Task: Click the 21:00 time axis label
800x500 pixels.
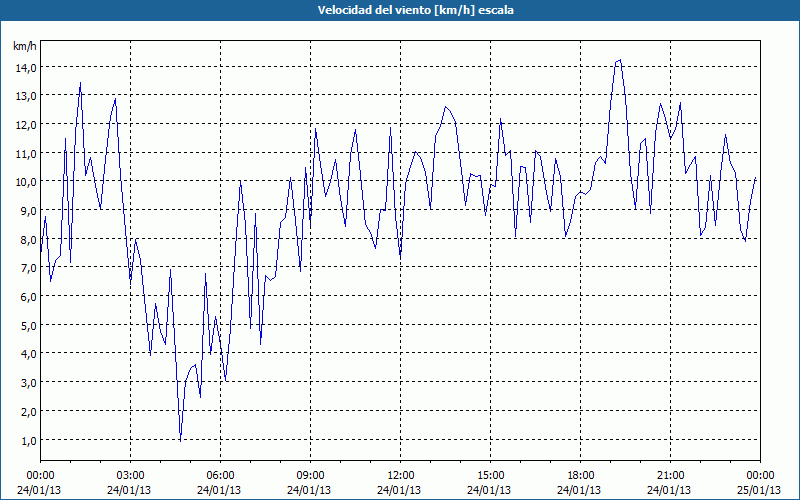Action: point(670,476)
